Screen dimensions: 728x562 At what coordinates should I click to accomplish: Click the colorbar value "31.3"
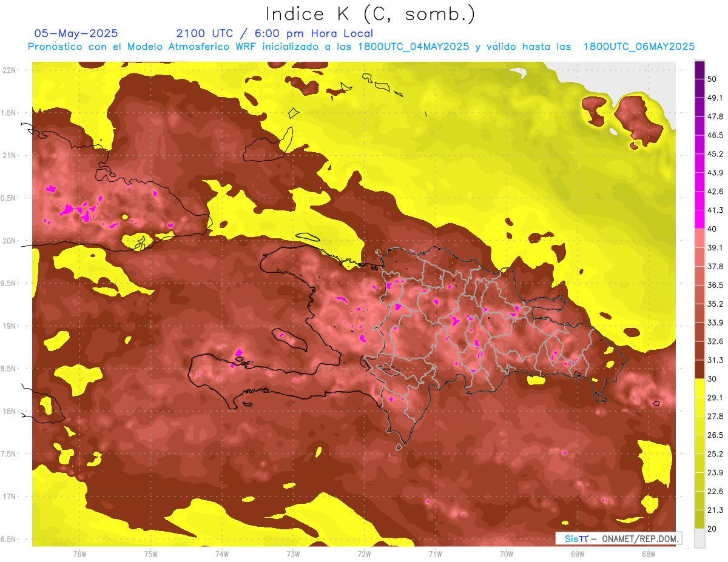click(x=715, y=360)
